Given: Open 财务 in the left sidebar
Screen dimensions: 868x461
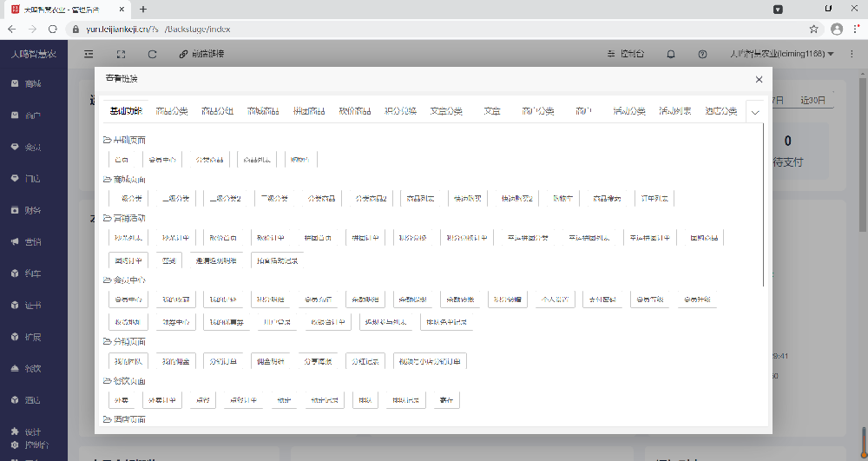Looking at the screenshot, I should [x=33, y=210].
